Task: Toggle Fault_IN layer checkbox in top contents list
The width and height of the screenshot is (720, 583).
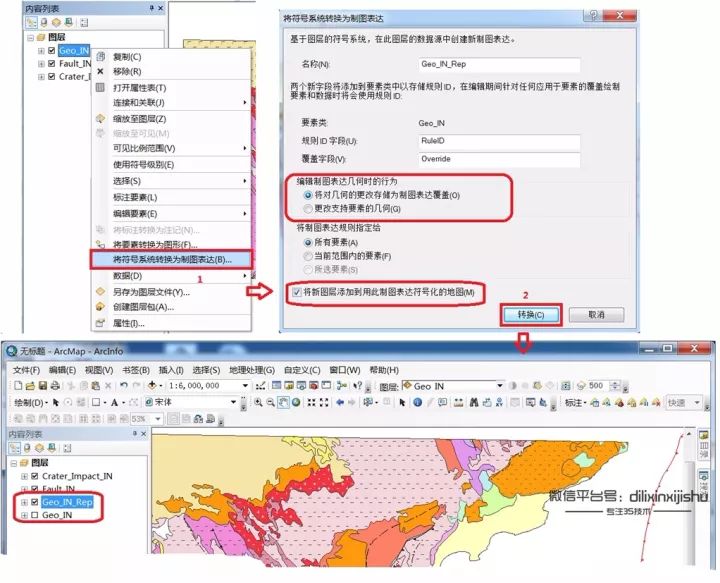Action: [51, 63]
